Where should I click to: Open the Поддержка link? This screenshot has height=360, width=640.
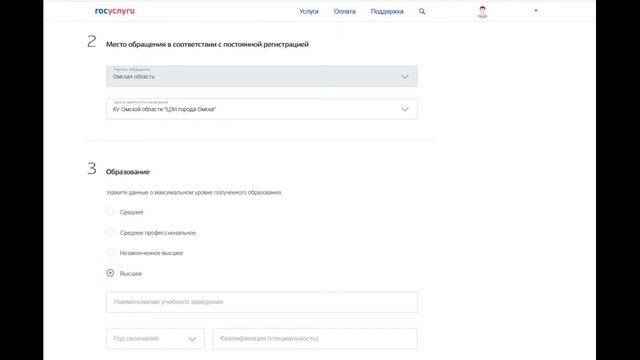click(387, 11)
